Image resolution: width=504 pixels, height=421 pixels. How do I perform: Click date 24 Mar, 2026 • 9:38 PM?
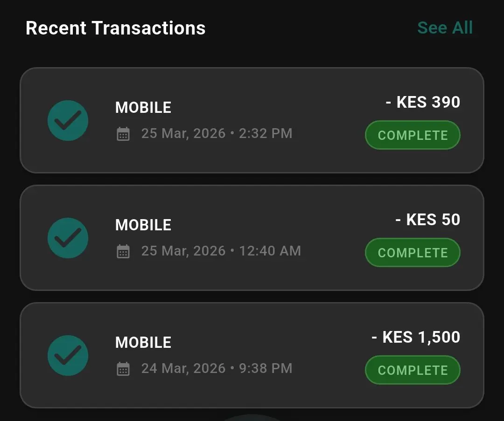[217, 369]
